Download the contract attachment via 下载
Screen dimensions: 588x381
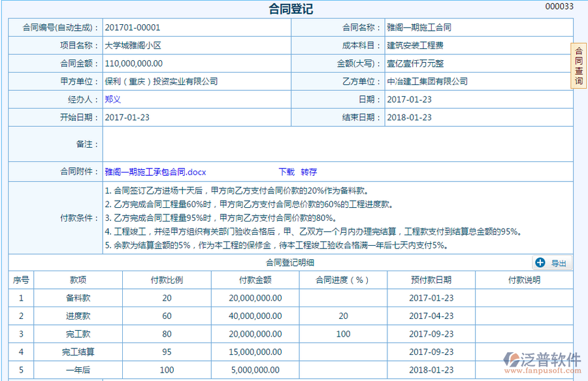pyautogui.click(x=286, y=172)
